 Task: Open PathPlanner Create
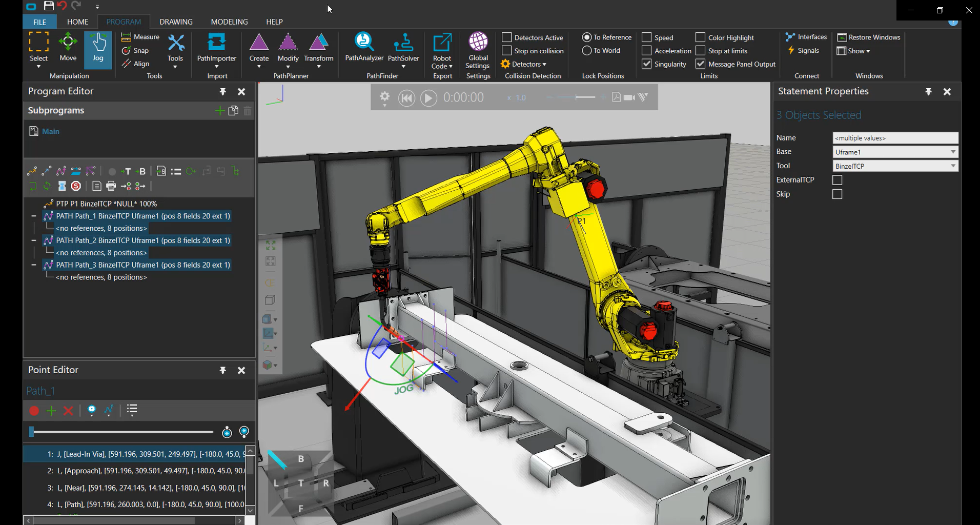[259, 50]
